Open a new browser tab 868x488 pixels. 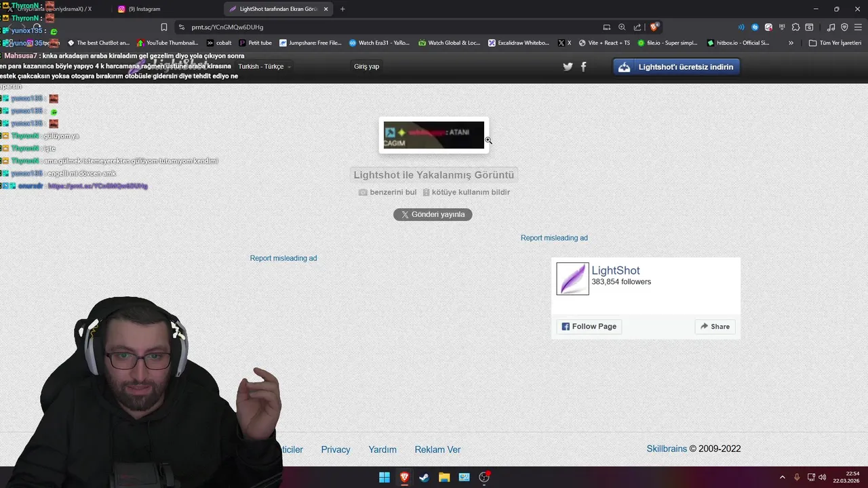342,9
